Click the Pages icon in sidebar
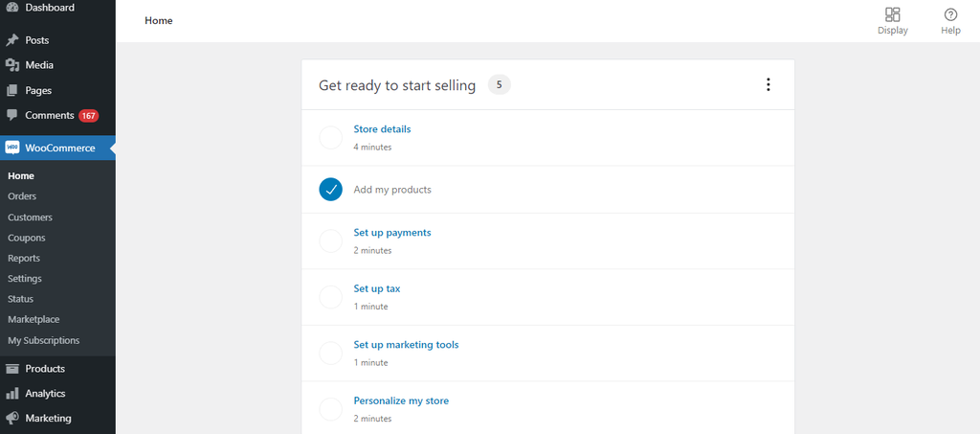 click(11, 91)
